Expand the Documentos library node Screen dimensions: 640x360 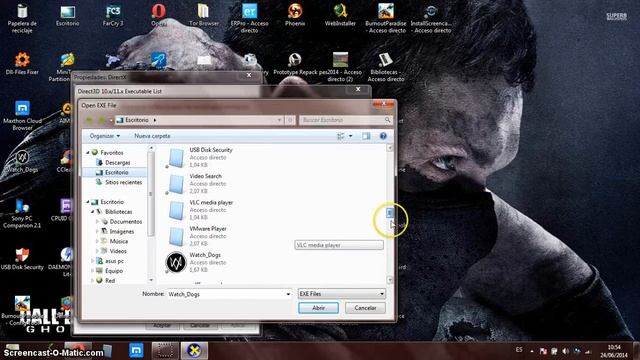98,222
